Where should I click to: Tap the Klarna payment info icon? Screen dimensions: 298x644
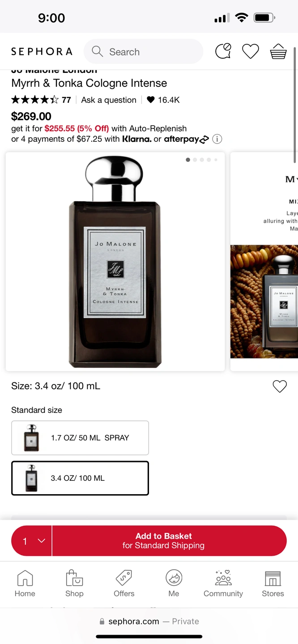coord(217,139)
